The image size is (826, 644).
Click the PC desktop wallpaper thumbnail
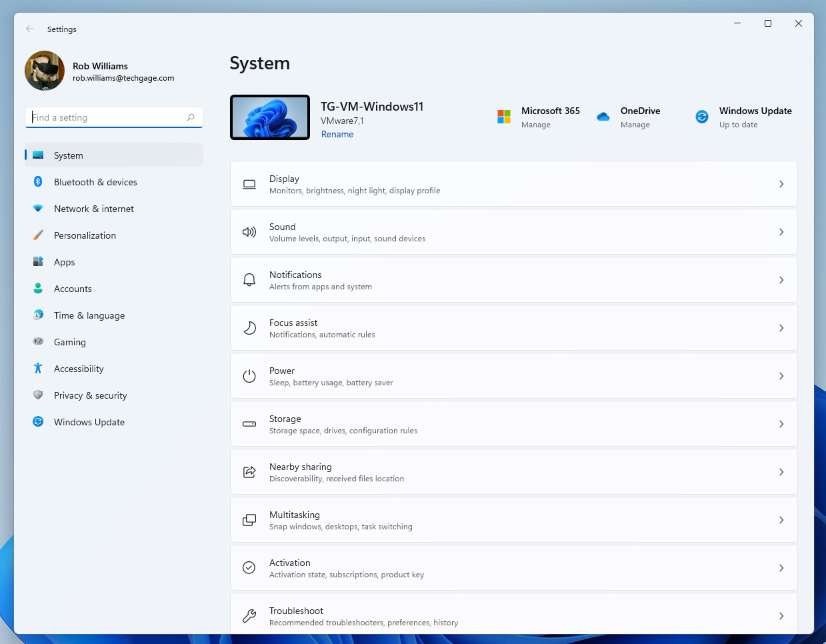(x=270, y=117)
